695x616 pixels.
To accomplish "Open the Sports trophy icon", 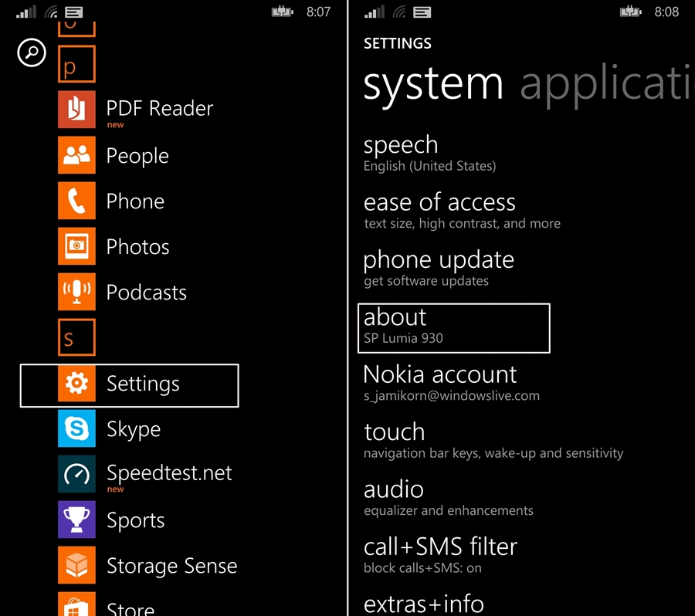I will pos(76,520).
